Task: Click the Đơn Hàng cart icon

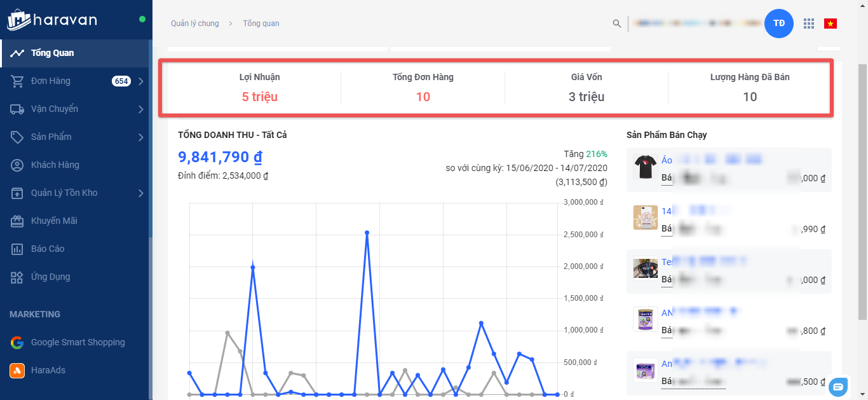Action: (x=17, y=81)
